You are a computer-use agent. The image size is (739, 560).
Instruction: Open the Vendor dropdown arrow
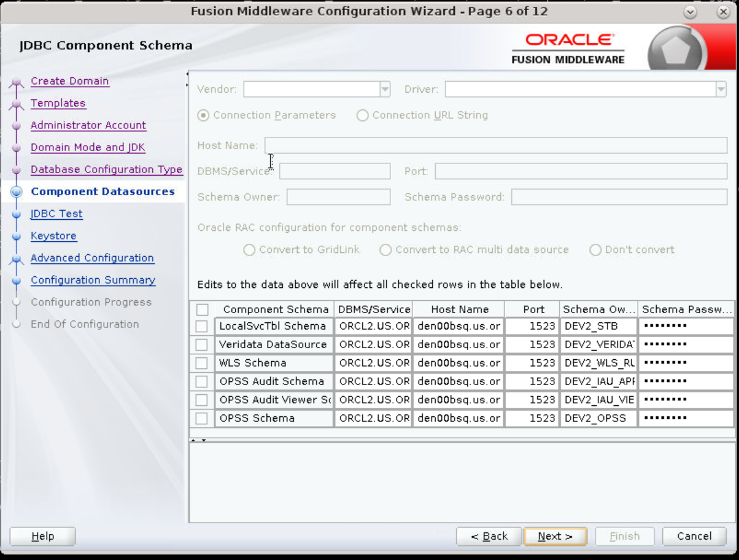[385, 90]
